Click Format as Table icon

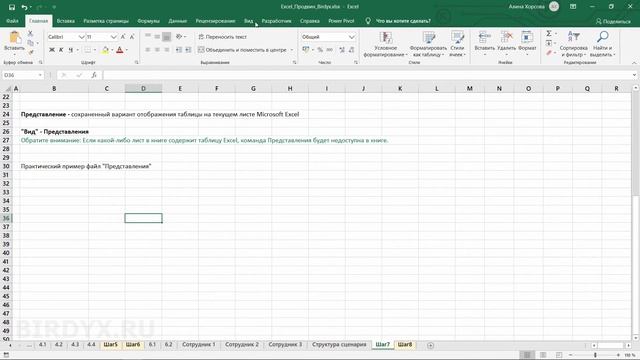point(429,38)
